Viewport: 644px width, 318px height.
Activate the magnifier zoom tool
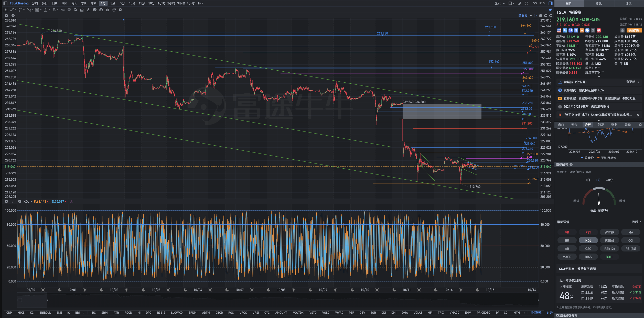(x=76, y=10)
